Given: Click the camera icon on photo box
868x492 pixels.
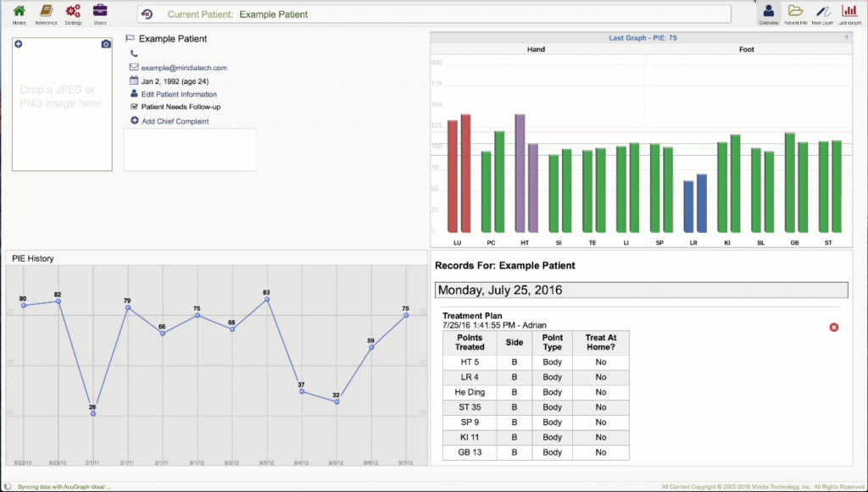Looking at the screenshot, I should (106, 44).
